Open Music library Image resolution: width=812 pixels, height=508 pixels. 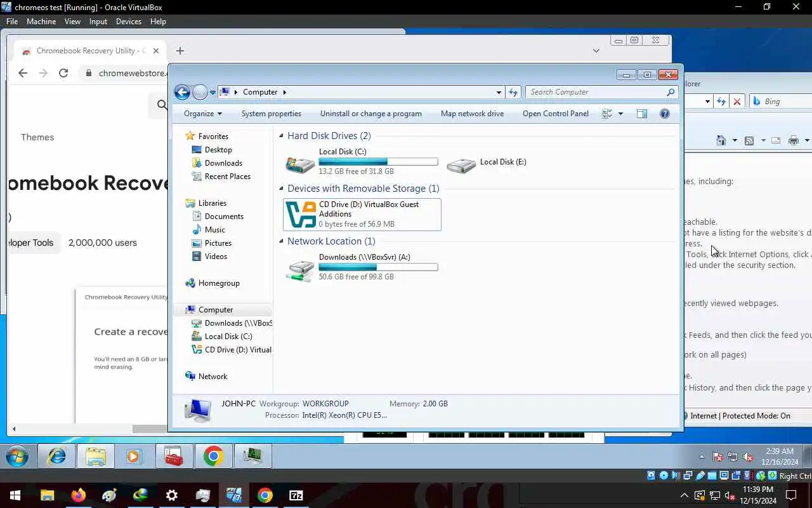[214, 230]
